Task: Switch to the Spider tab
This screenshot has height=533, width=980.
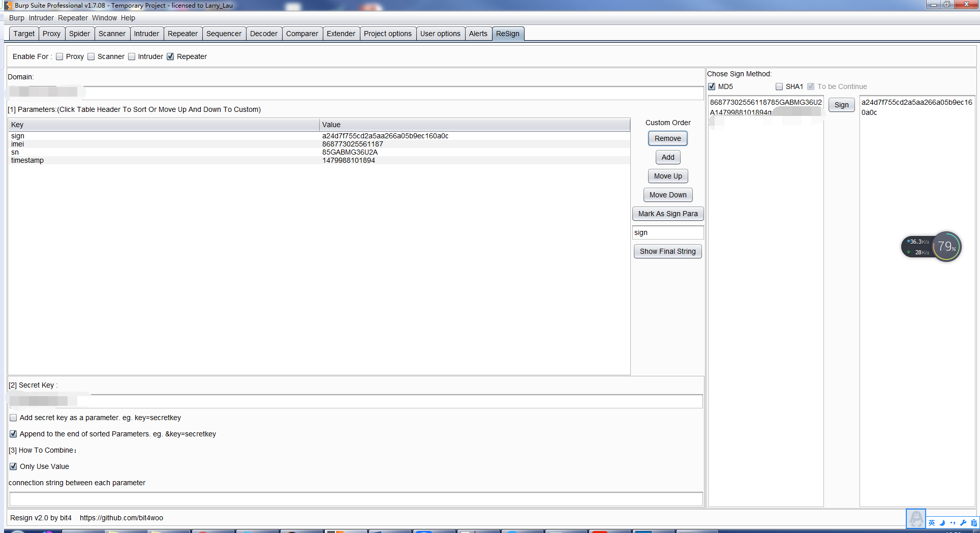Action: (79, 34)
